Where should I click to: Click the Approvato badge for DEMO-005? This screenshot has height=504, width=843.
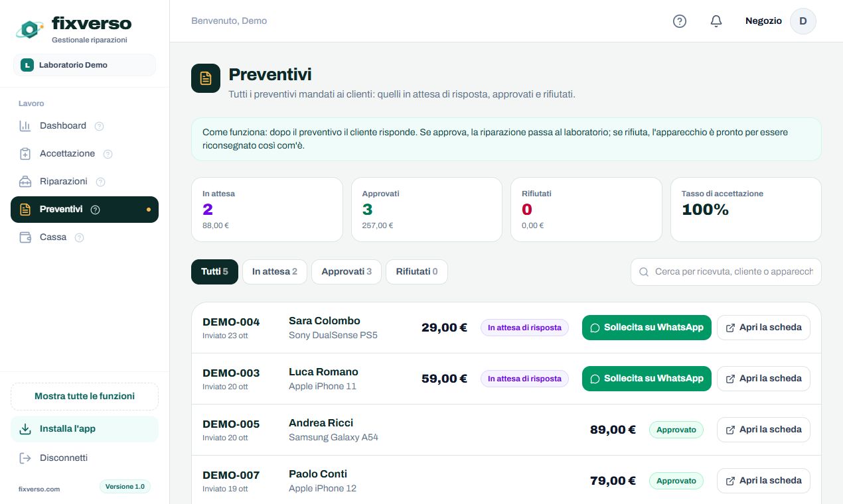click(676, 430)
